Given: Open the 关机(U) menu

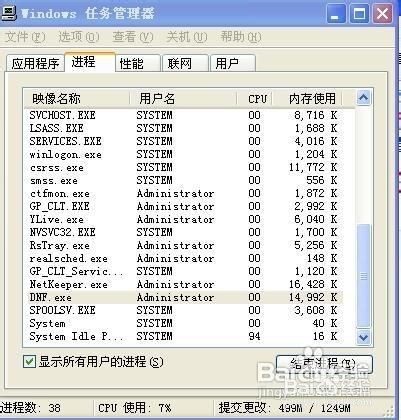Looking at the screenshot, I should (187, 37).
